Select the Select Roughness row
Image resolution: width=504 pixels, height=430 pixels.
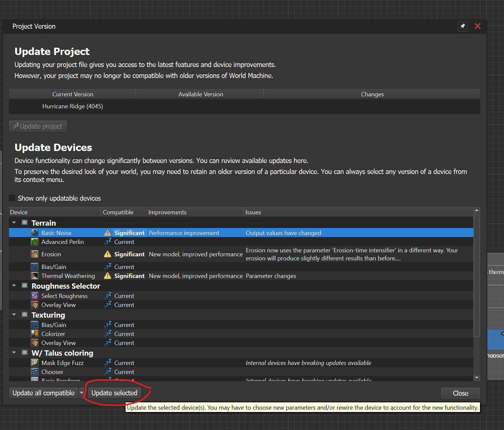click(241, 296)
